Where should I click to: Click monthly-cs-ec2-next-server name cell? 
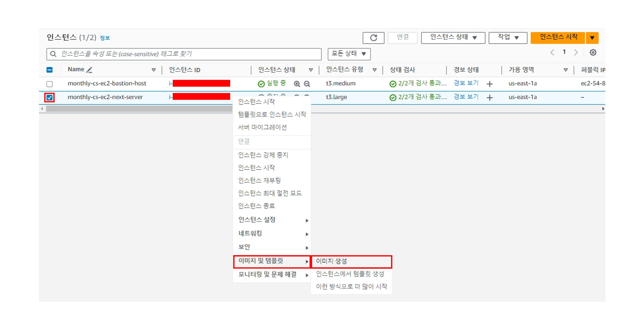tap(105, 97)
